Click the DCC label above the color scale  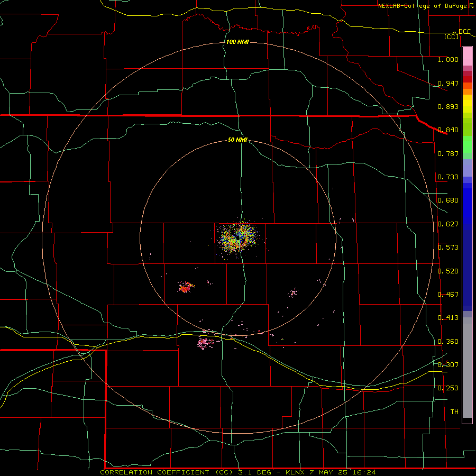464,32
